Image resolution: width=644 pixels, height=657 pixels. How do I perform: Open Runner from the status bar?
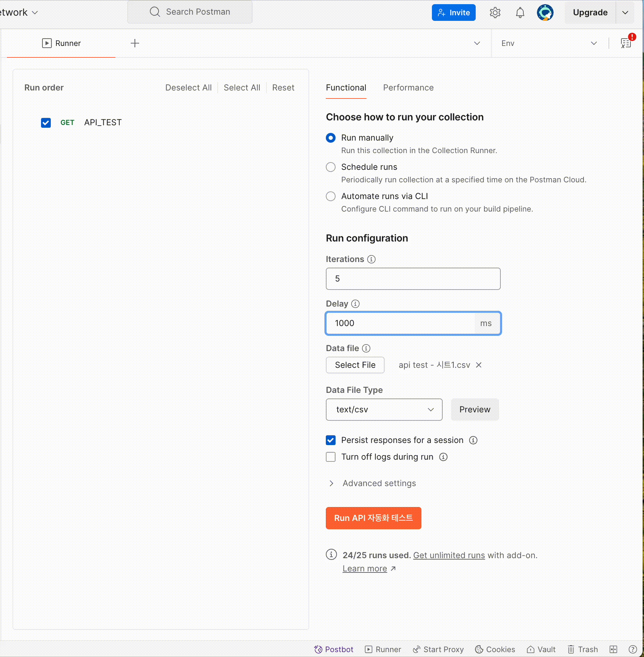(x=383, y=649)
